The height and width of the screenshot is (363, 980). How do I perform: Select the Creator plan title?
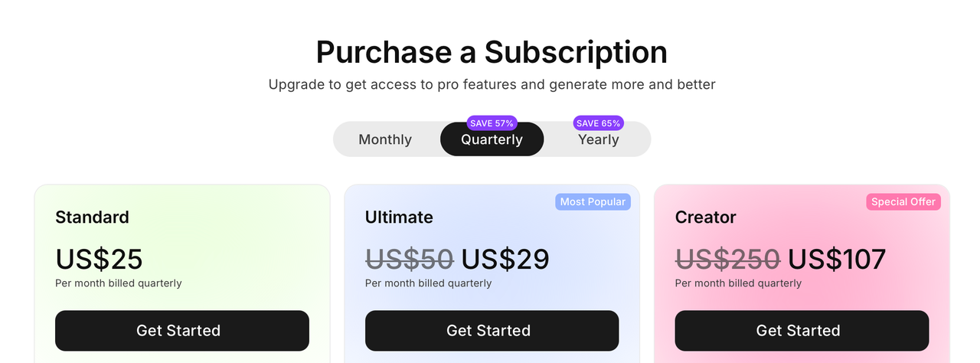pos(705,217)
